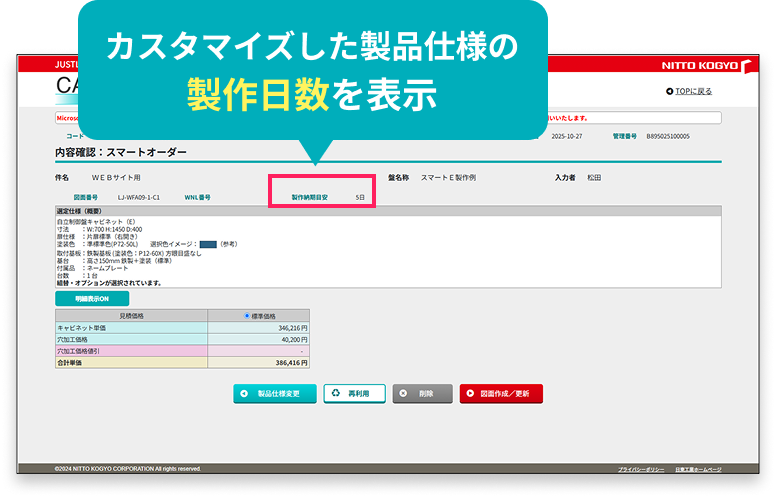Click the date 2025-10-27

[567, 136]
